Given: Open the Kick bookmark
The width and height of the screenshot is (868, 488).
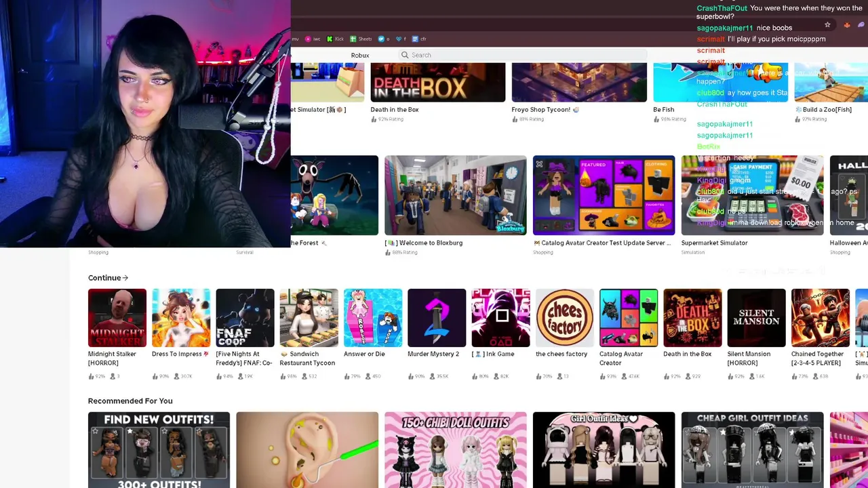Looking at the screenshot, I should (335, 39).
